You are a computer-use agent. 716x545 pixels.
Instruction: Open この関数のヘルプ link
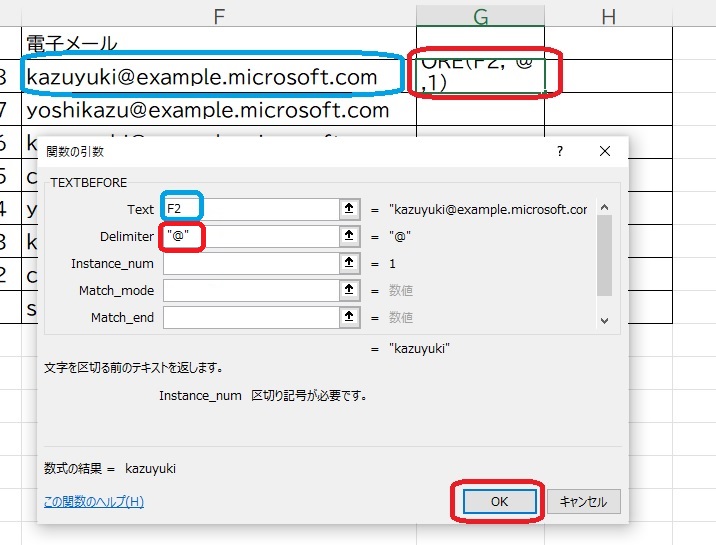(x=94, y=501)
